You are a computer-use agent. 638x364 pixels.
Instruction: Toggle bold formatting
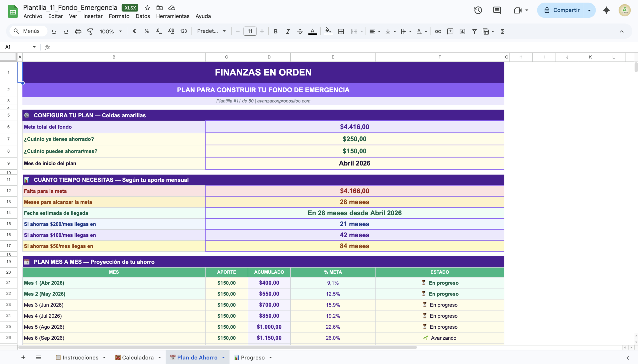click(x=275, y=31)
